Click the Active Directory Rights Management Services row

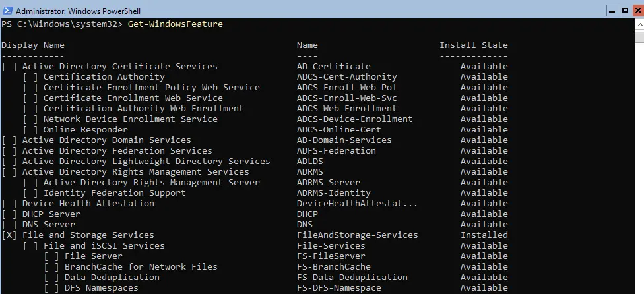click(135, 172)
